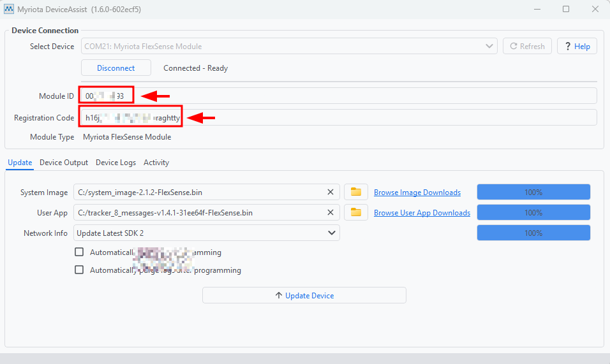Toggle the first Automatically programming checkbox

tap(79, 252)
